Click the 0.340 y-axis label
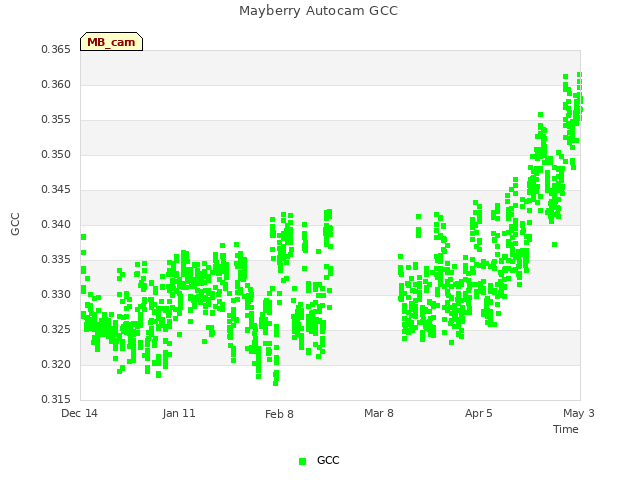The image size is (640, 480). [x=56, y=224]
